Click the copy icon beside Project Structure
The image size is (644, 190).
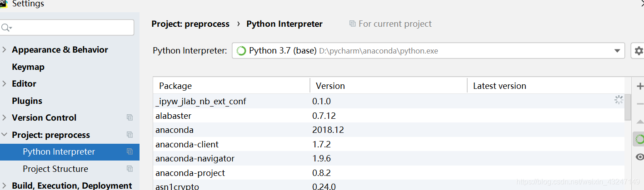pos(130,169)
